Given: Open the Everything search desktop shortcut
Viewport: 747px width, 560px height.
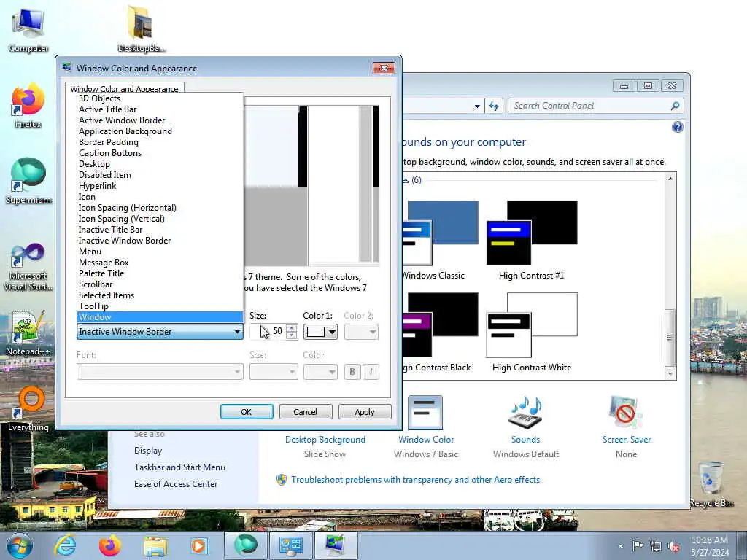Looking at the screenshot, I should point(28,408).
